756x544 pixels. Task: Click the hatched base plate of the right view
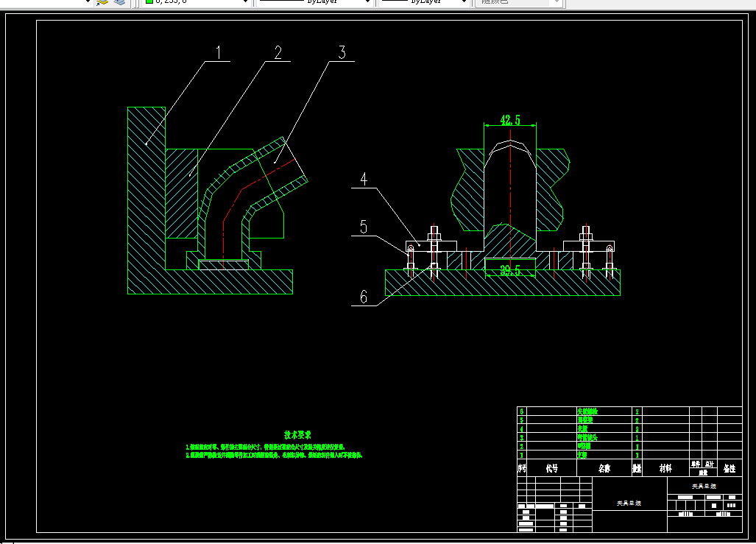502,286
